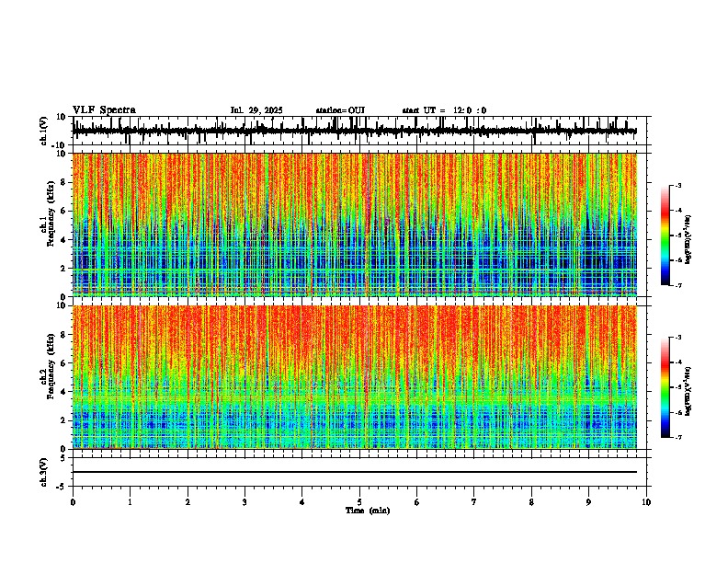This screenshot has width=728, height=563.
Task: Click the "ch.3(V)" axis label
Action: coord(44,472)
